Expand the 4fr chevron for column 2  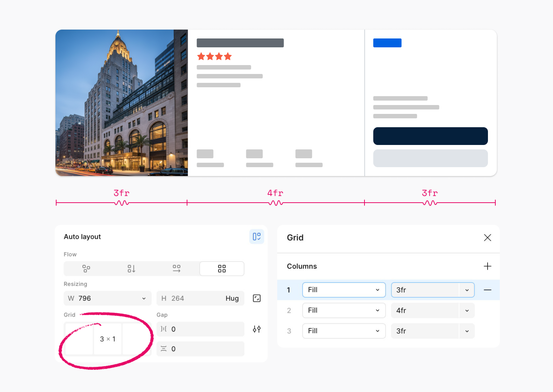point(467,311)
